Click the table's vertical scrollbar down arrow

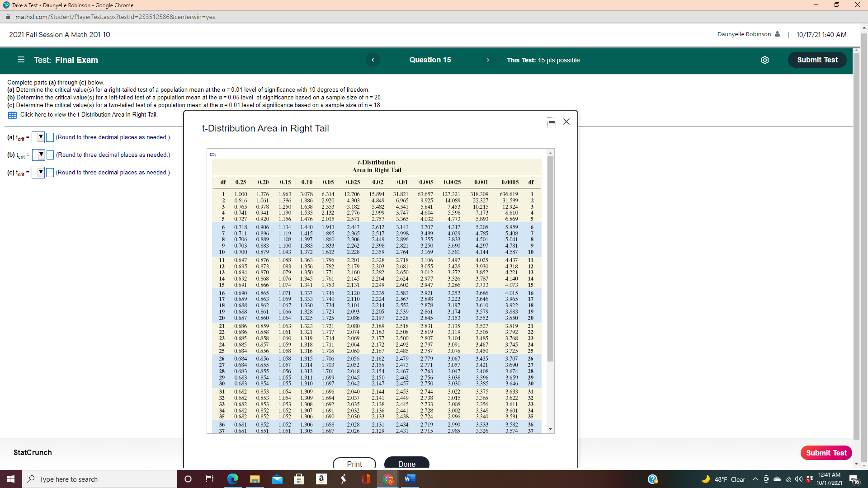550,429
